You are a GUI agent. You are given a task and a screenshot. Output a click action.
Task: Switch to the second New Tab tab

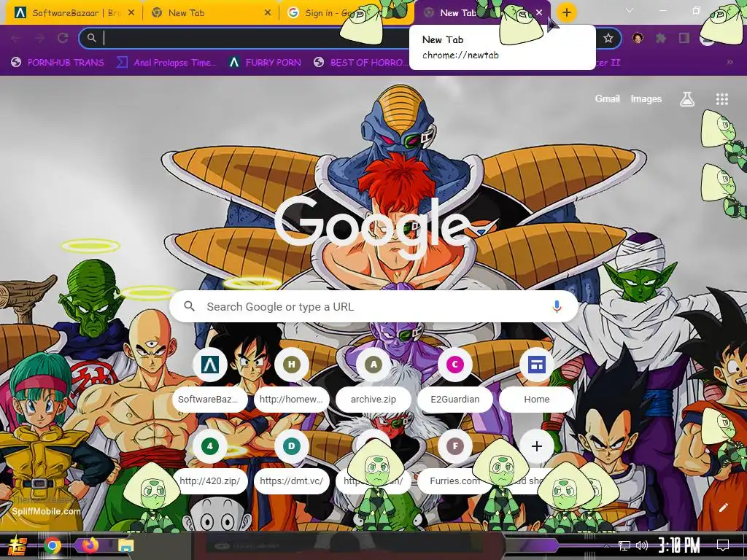(209, 13)
